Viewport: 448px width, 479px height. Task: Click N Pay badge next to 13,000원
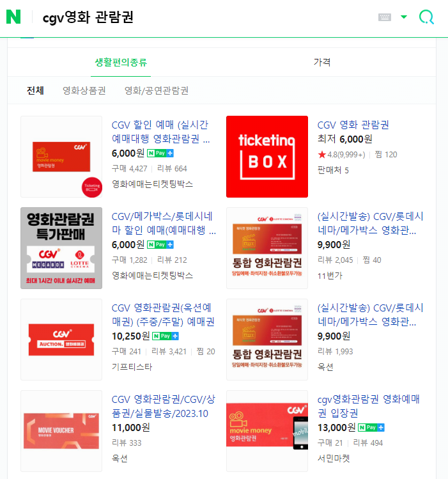[x=371, y=427]
